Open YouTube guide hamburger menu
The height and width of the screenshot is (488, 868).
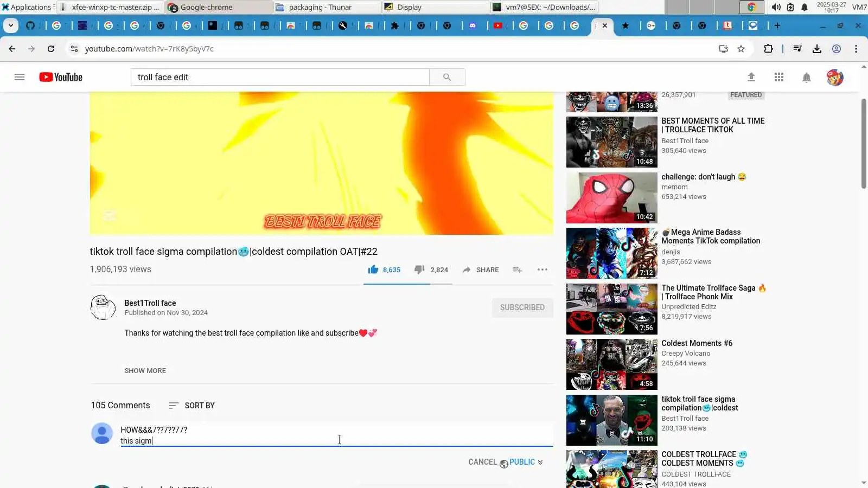tap(20, 77)
